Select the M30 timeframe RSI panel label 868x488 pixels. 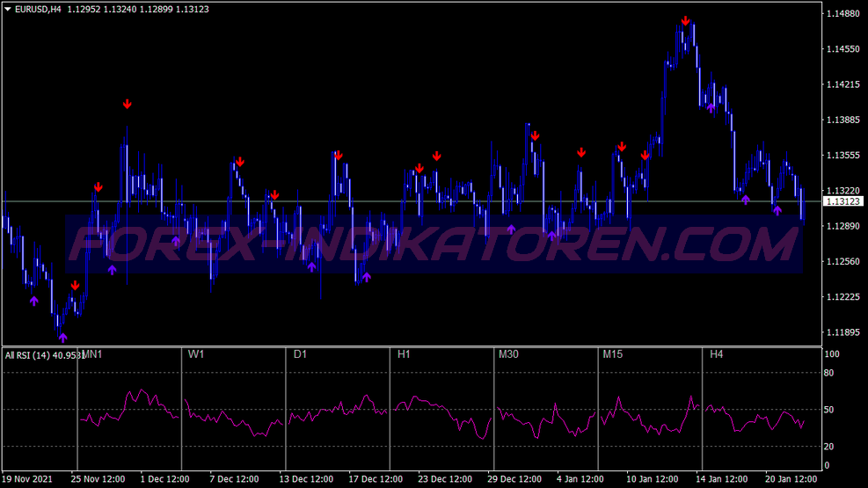click(x=509, y=354)
